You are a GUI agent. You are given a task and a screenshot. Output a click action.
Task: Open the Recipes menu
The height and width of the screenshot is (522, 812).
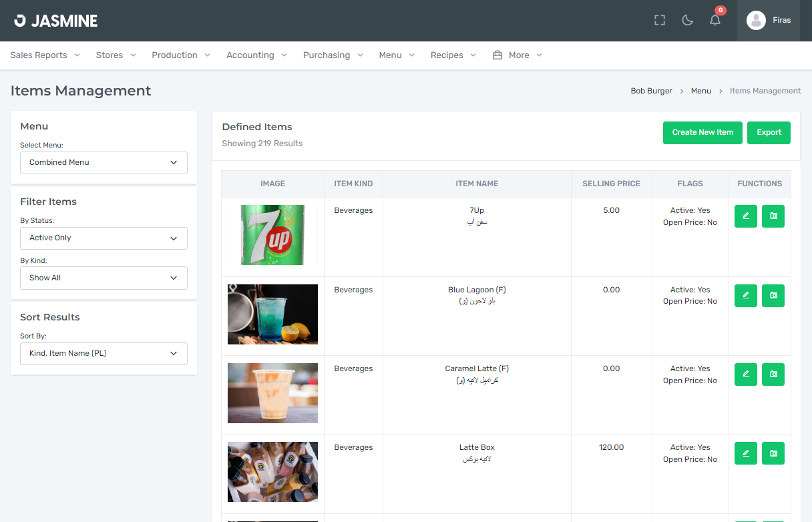453,55
